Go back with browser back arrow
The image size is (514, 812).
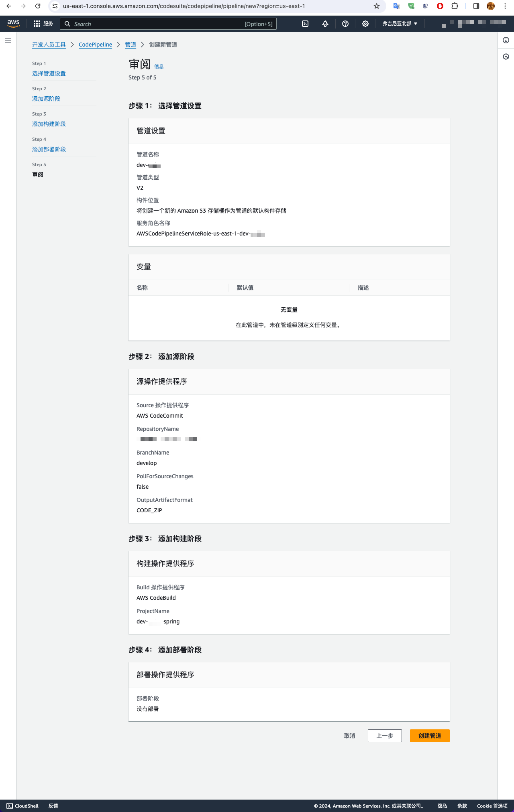[9, 6]
